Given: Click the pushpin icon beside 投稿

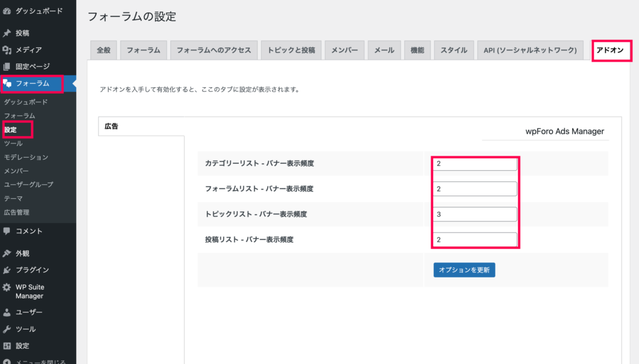Looking at the screenshot, I should click(7, 33).
